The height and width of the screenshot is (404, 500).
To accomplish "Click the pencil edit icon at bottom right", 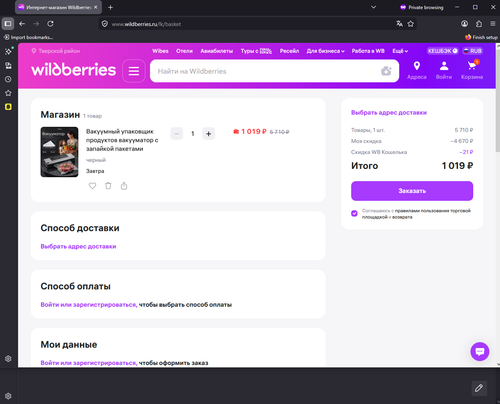I will [x=479, y=388].
